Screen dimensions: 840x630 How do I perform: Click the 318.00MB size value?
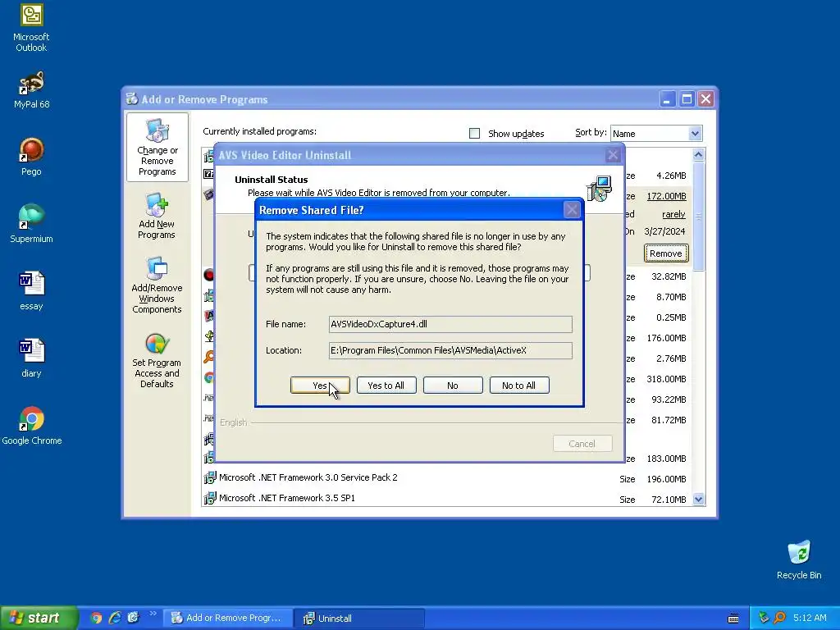pos(666,379)
